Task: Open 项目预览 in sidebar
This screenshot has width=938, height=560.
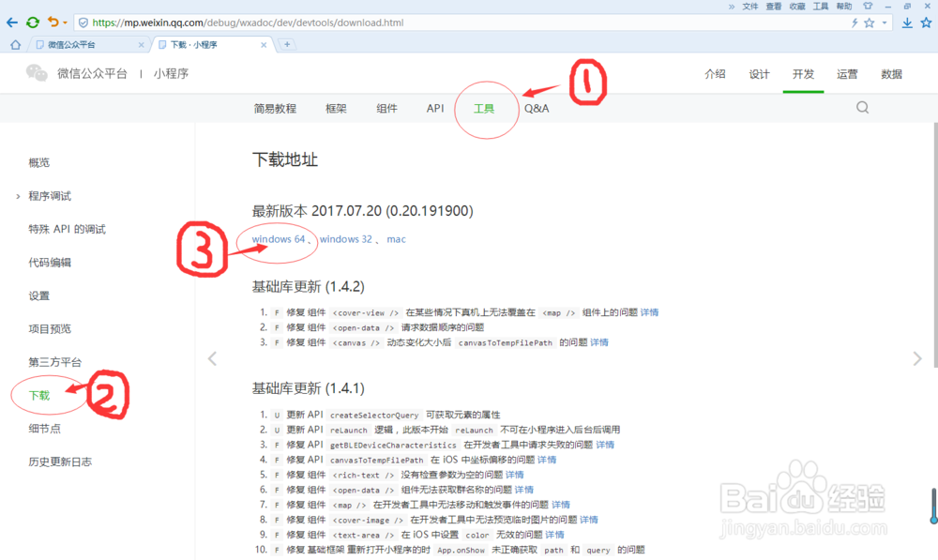Action: 50,329
